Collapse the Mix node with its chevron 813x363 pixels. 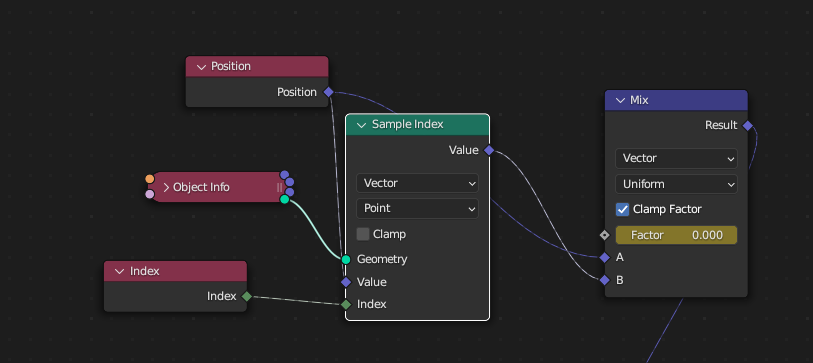click(620, 101)
